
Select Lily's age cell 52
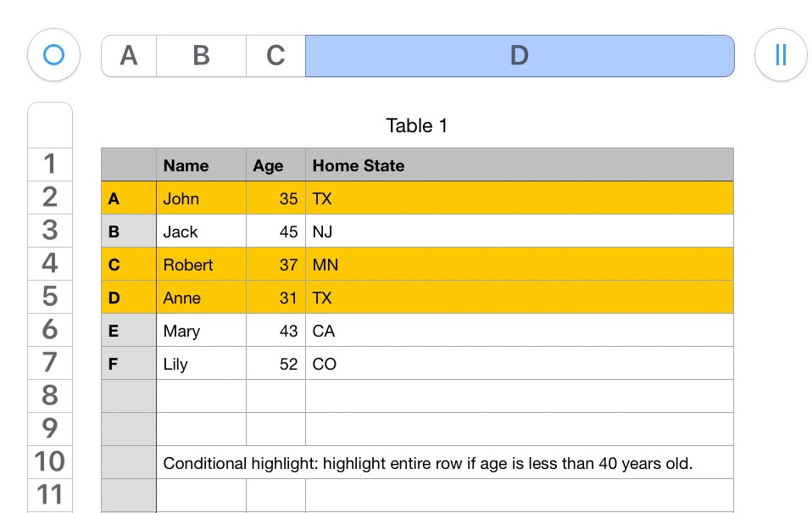point(275,365)
